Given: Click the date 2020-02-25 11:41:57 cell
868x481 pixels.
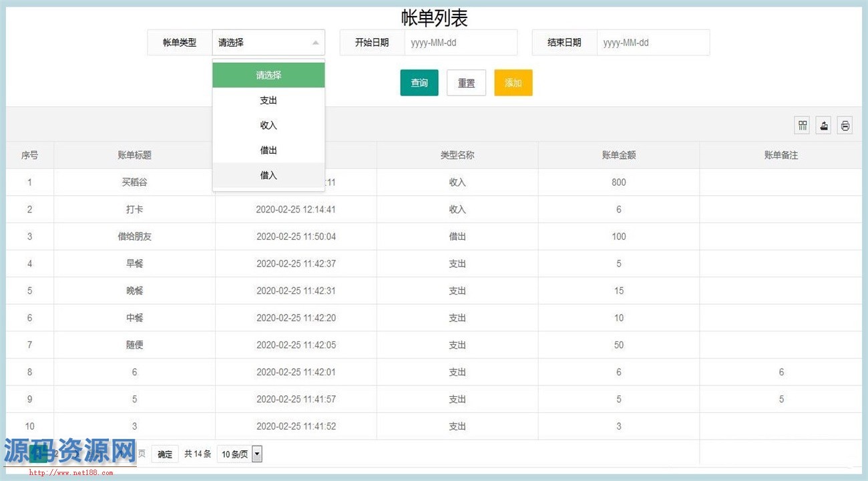Looking at the screenshot, I should pos(296,399).
